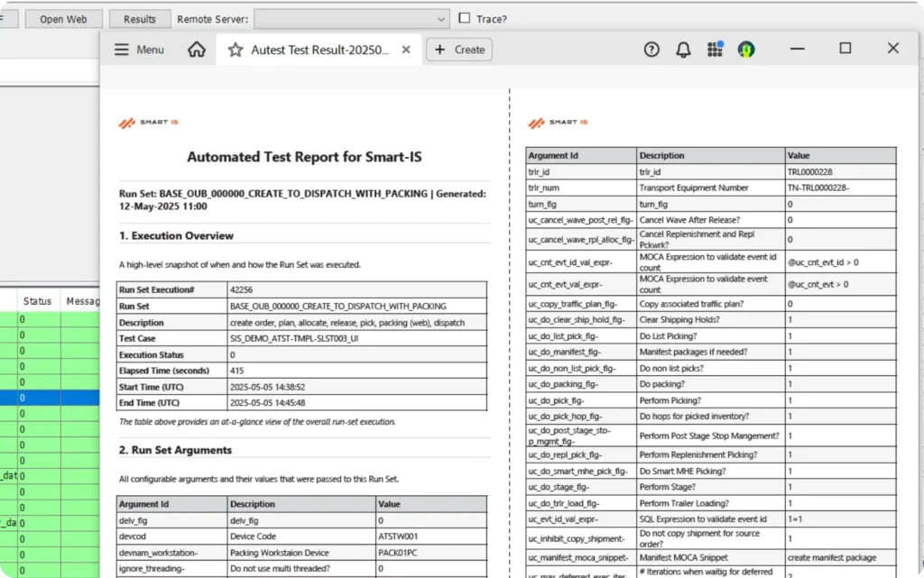Maximize the report window
The height and width of the screenshot is (578, 924).
(845, 49)
